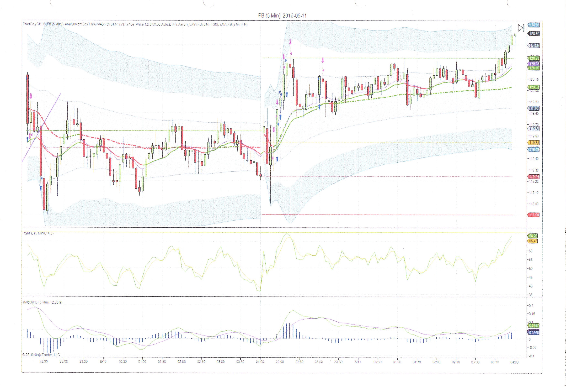566x392 pixels.
Task: Click the chart title FB (5 Min) 2016-05-11
Action: pyautogui.click(x=282, y=16)
